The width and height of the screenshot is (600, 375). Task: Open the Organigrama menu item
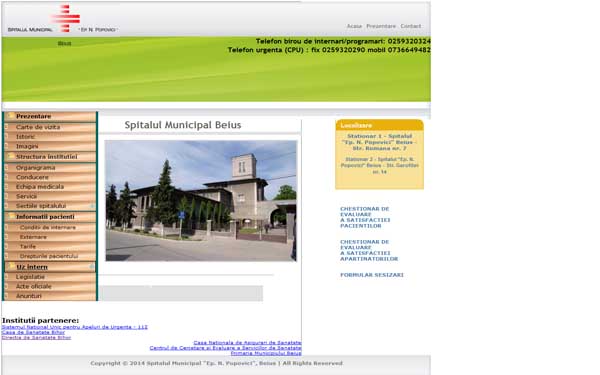click(50, 168)
